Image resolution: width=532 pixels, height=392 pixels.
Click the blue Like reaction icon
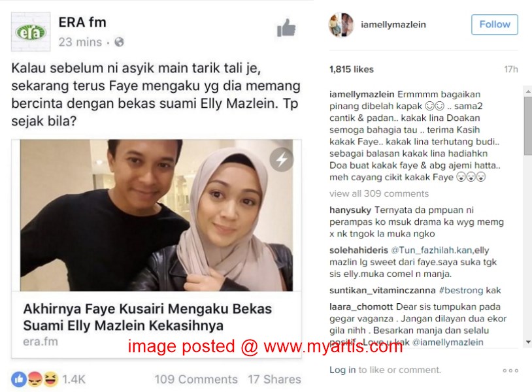click(19, 379)
